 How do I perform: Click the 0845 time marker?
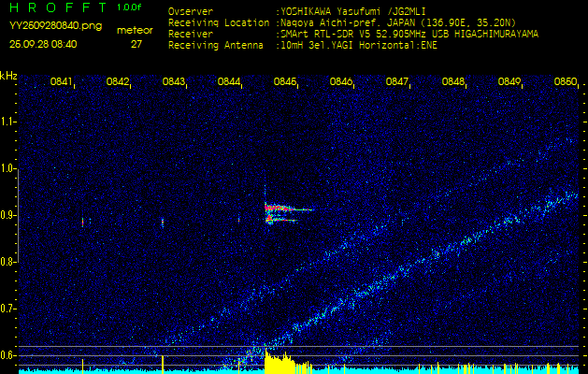[x=285, y=81]
